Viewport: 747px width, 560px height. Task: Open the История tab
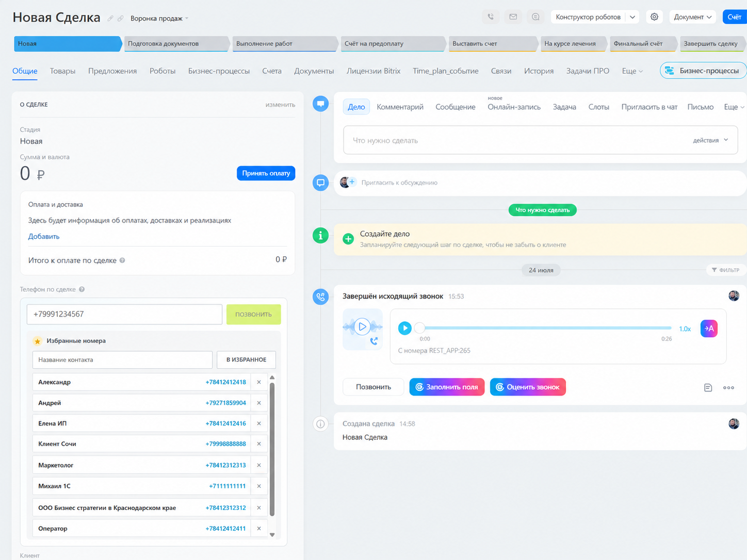(x=539, y=71)
